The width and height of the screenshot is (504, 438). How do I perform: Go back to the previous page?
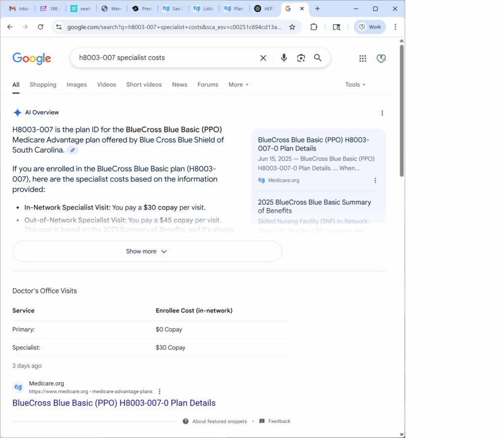point(10,27)
